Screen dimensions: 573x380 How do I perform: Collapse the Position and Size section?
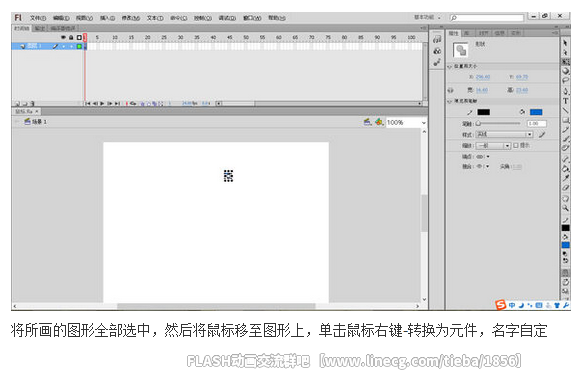[449, 67]
